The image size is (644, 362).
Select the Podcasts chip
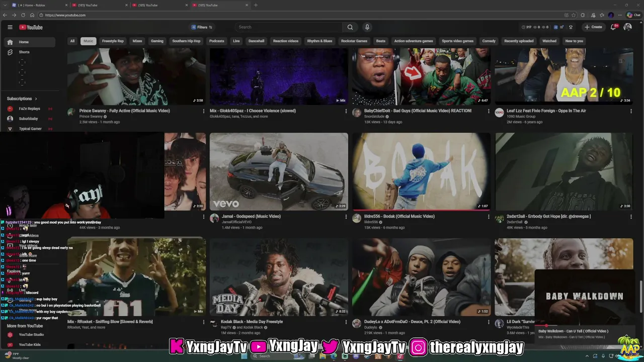pyautogui.click(x=217, y=41)
